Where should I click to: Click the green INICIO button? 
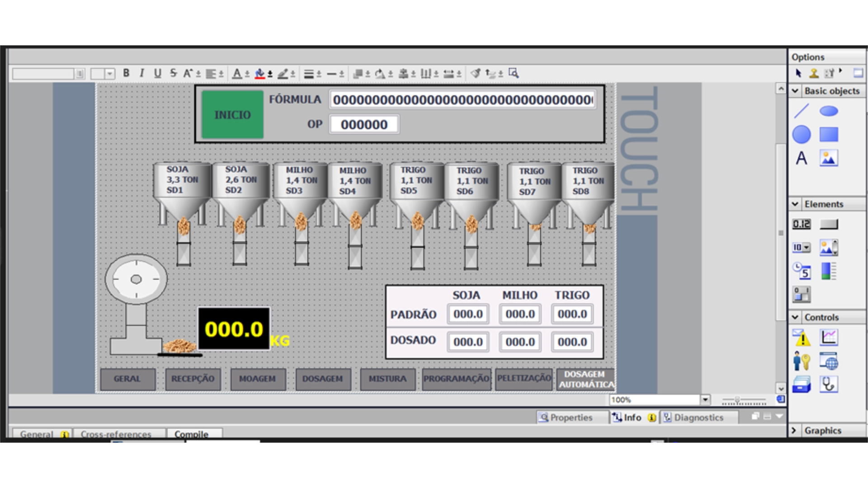232,115
